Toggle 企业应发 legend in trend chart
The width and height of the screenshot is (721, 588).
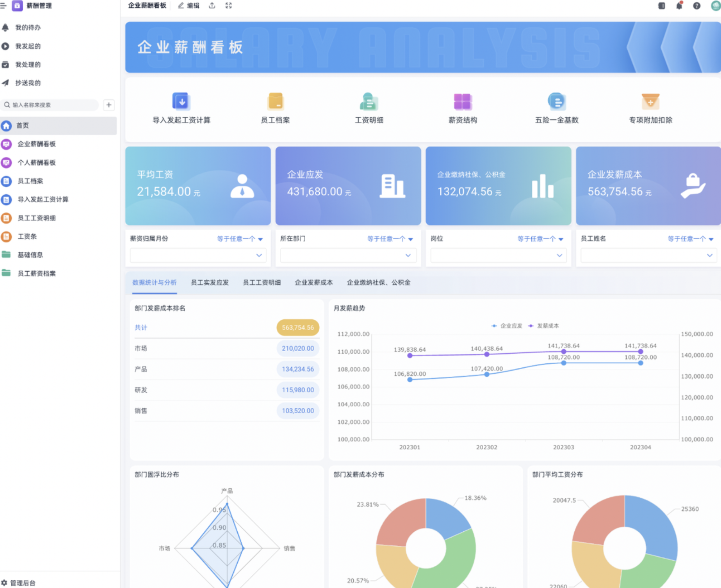[x=507, y=326]
